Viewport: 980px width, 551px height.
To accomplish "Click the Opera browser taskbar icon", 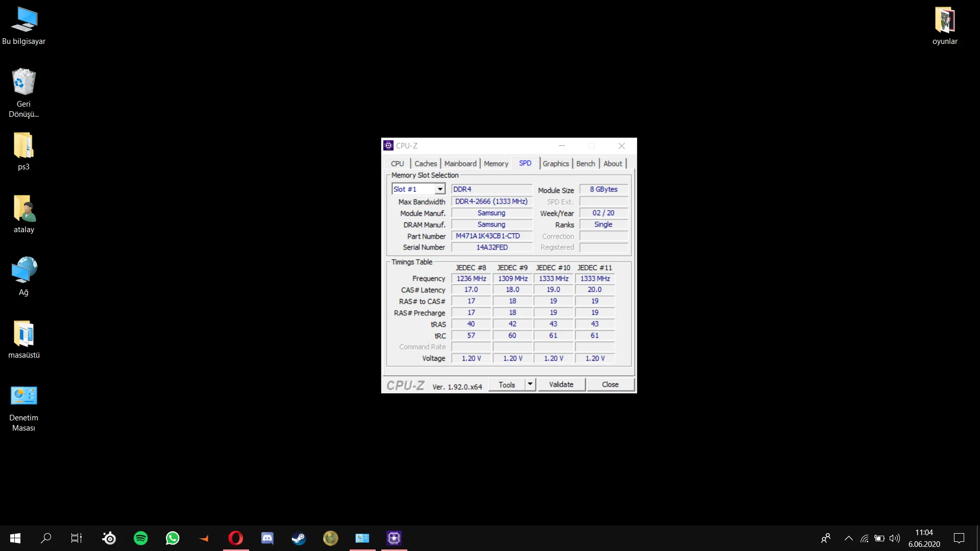I will pyautogui.click(x=236, y=538).
